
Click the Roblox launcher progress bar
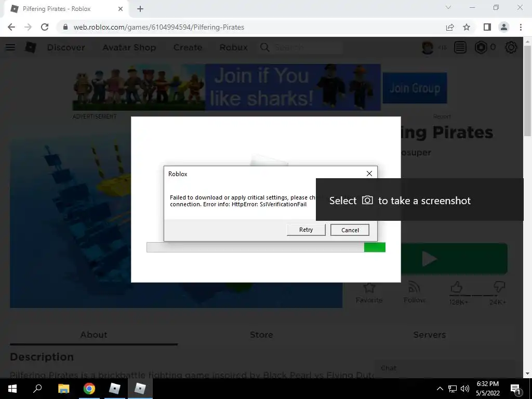coord(265,247)
